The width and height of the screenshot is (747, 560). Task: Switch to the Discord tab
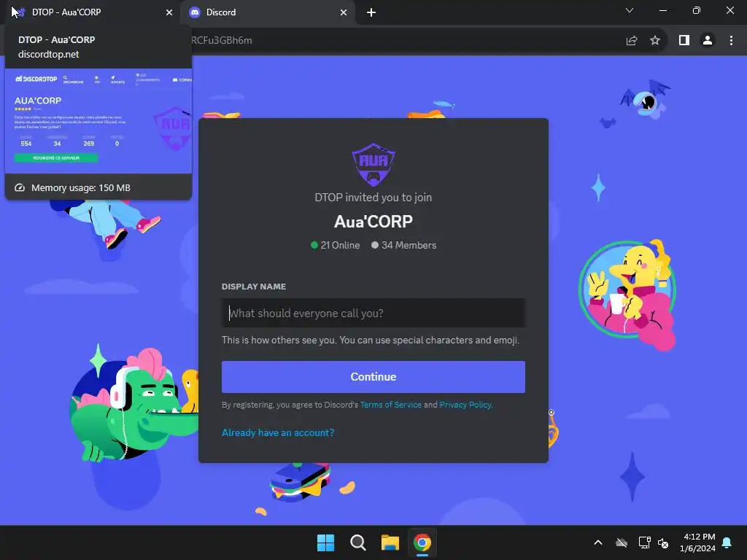pyautogui.click(x=267, y=12)
